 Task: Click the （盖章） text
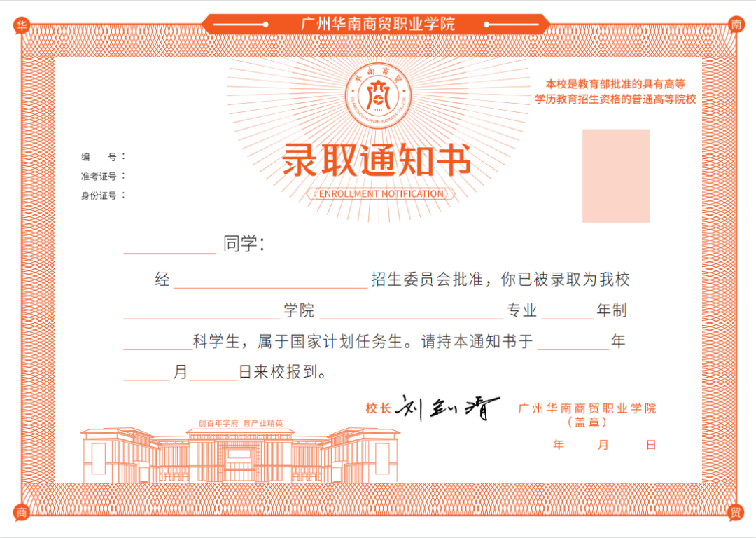pyautogui.click(x=587, y=422)
